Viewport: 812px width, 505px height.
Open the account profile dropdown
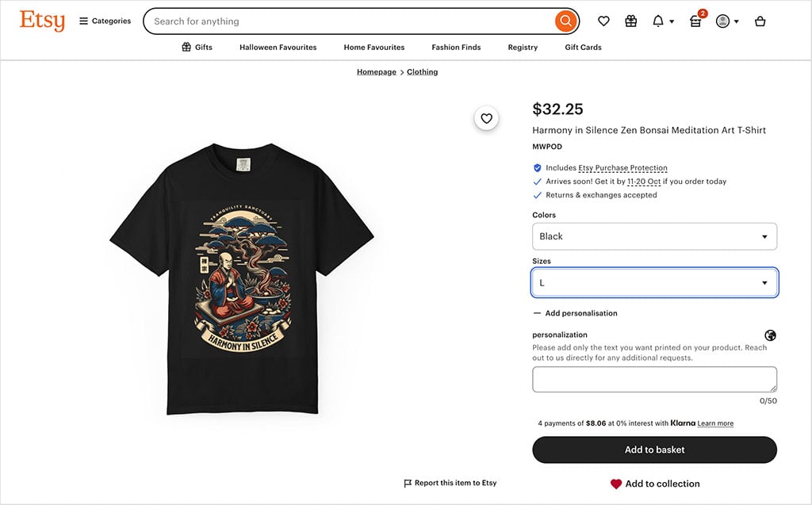(726, 21)
